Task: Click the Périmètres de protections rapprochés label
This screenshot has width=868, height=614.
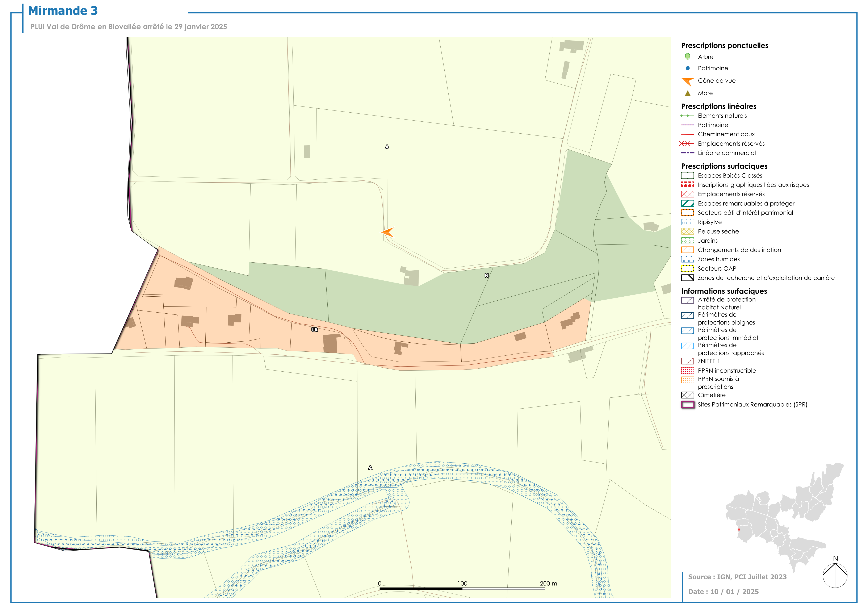Action: 730,349
